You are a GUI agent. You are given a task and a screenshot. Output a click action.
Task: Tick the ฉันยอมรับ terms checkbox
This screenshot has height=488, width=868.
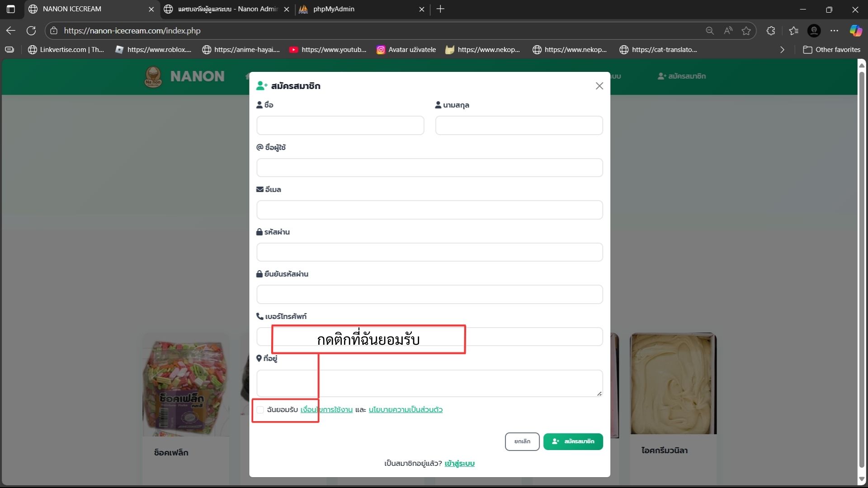(x=260, y=410)
